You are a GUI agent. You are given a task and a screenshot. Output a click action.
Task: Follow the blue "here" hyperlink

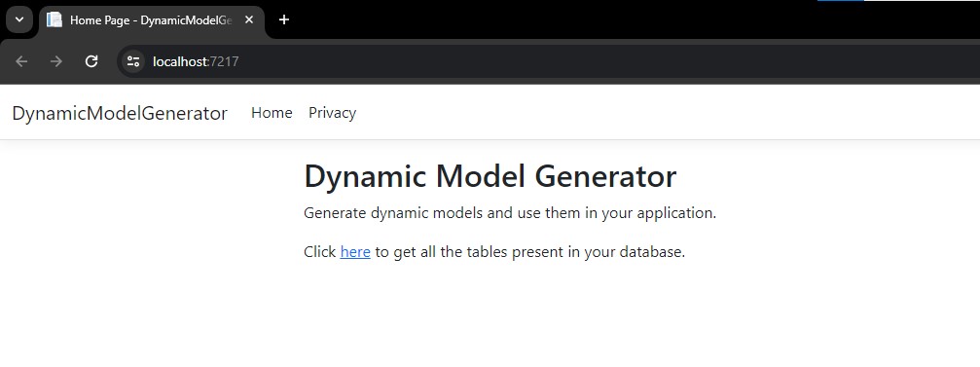355,252
